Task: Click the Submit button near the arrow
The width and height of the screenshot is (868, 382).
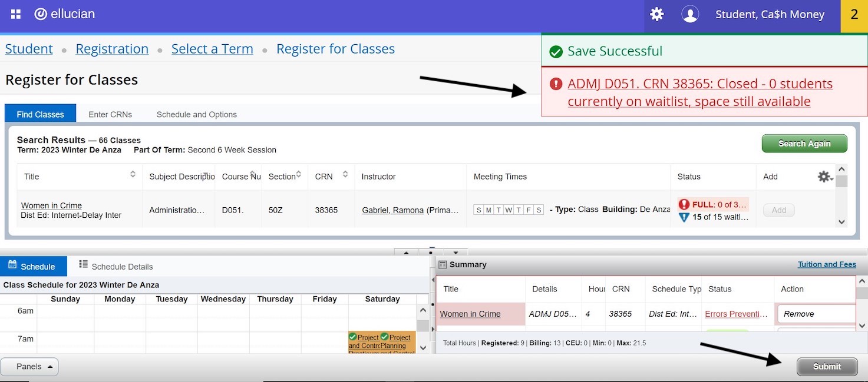Action: [x=827, y=366]
